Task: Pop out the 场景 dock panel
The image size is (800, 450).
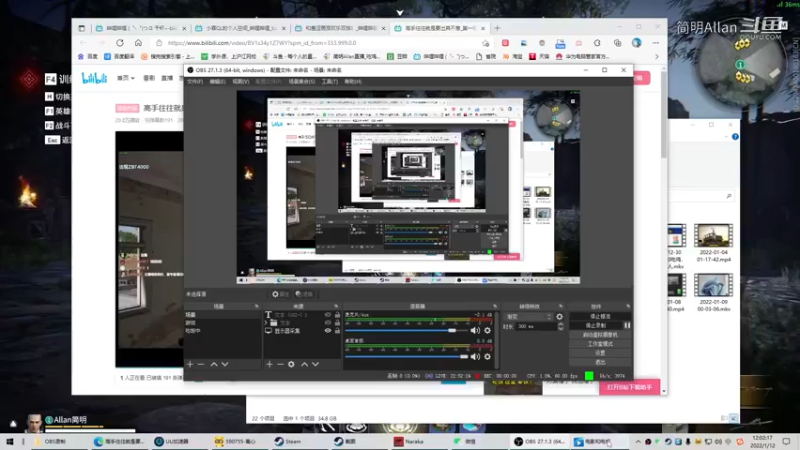Action: click(x=257, y=306)
